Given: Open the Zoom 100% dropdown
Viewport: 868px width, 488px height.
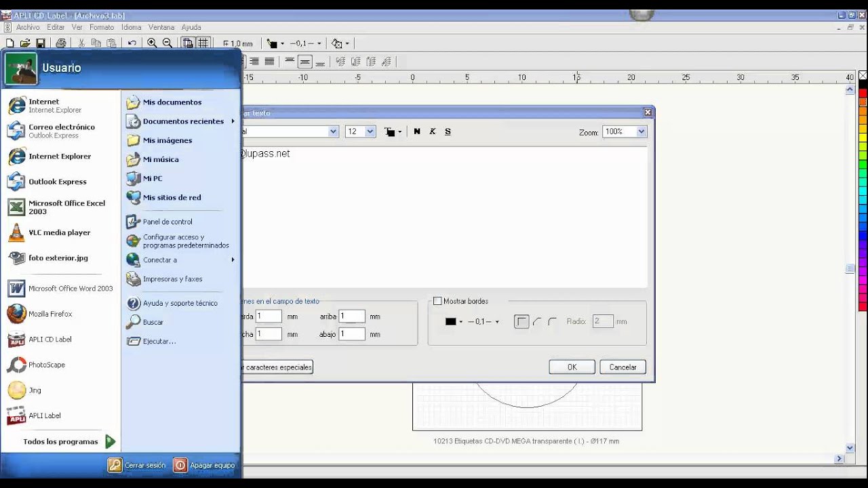Looking at the screenshot, I should click(642, 131).
